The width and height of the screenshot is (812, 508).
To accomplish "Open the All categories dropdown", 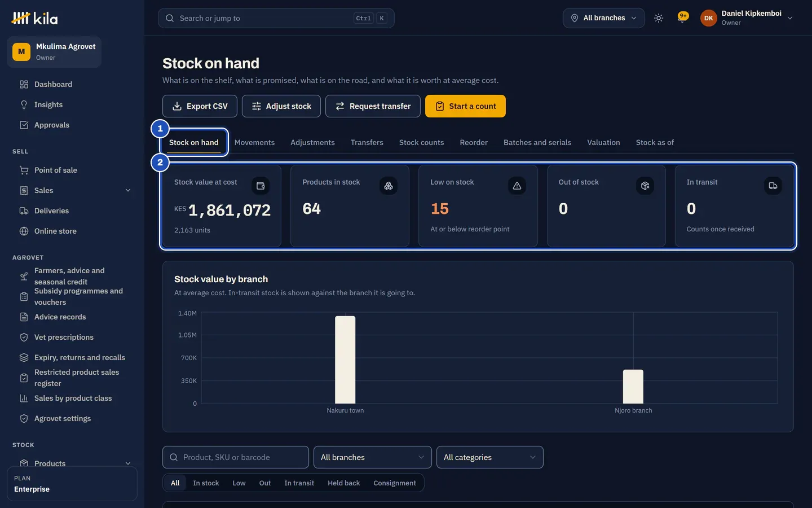I will tap(489, 457).
